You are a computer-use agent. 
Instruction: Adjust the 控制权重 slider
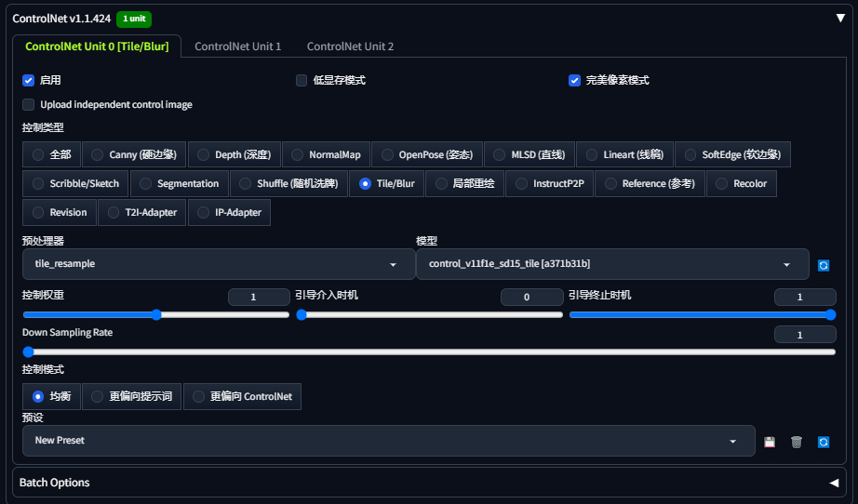click(156, 315)
